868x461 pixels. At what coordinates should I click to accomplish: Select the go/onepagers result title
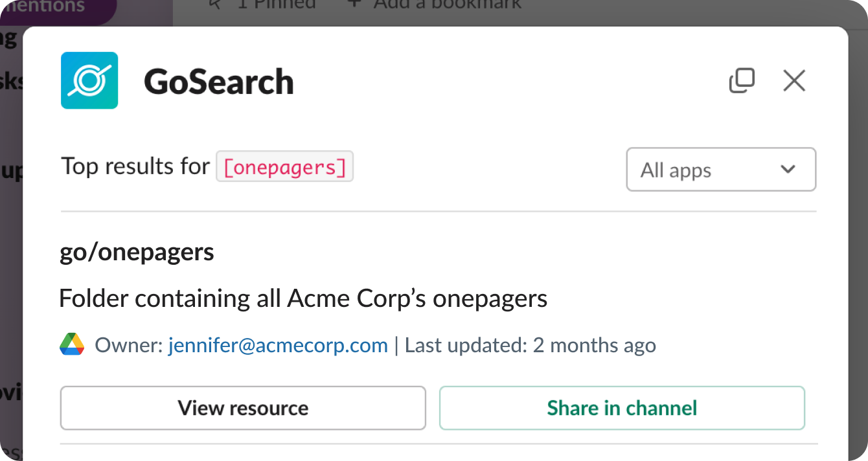click(x=137, y=253)
